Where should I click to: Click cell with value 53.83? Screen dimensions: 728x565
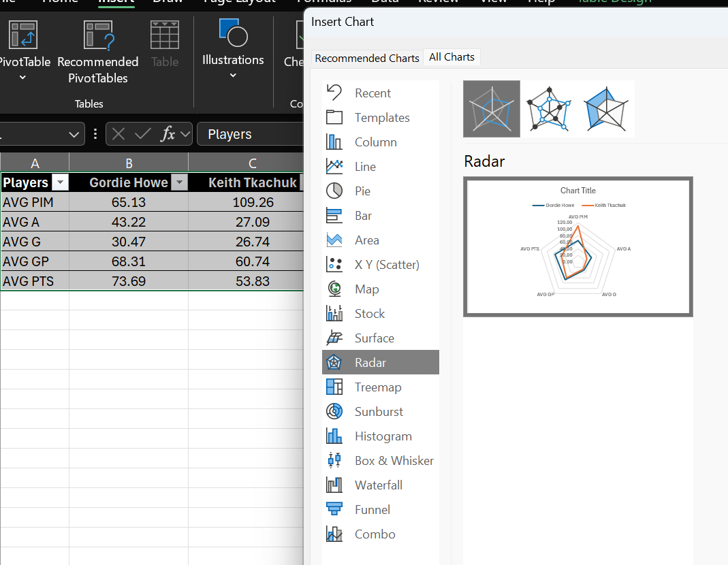coord(246,281)
